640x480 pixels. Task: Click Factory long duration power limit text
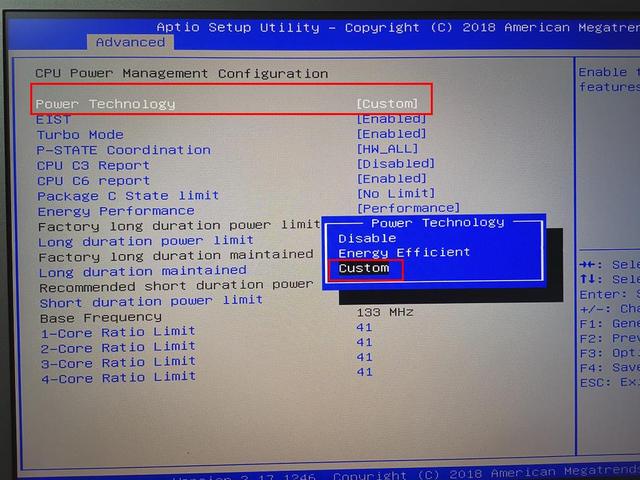179,225
